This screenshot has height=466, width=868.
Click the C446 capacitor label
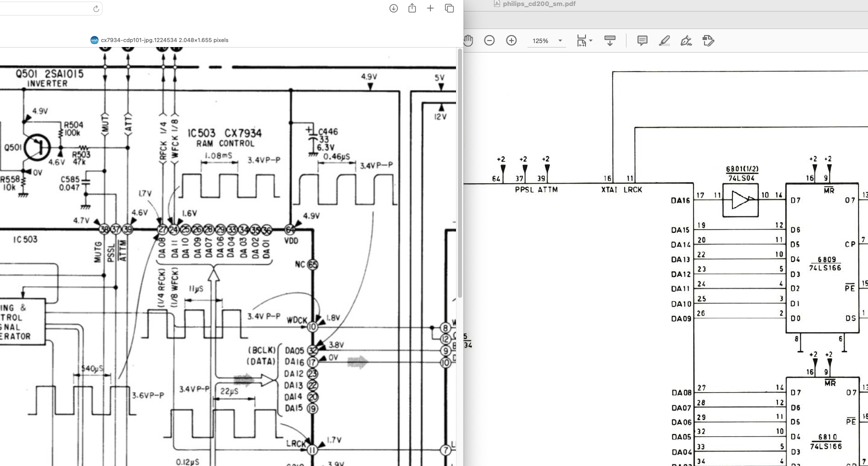pyautogui.click(x=328, y=131)
